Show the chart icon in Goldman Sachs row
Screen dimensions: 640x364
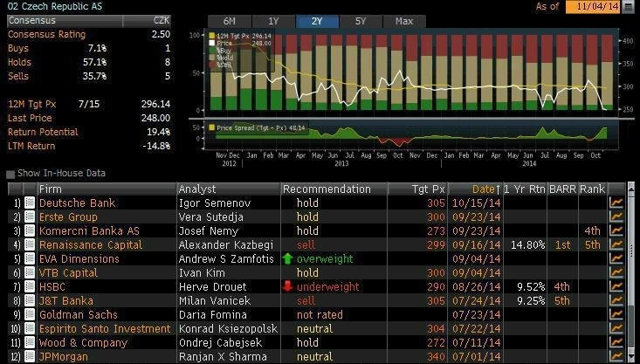pyautogui.click(x=616, y=314)
